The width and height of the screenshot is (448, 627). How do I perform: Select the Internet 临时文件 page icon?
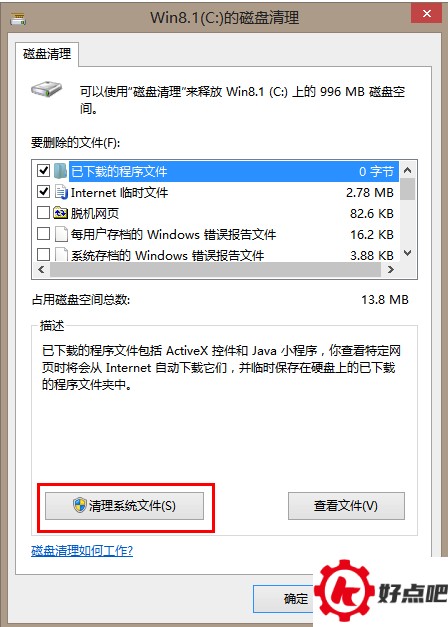(x=61, y=192)
